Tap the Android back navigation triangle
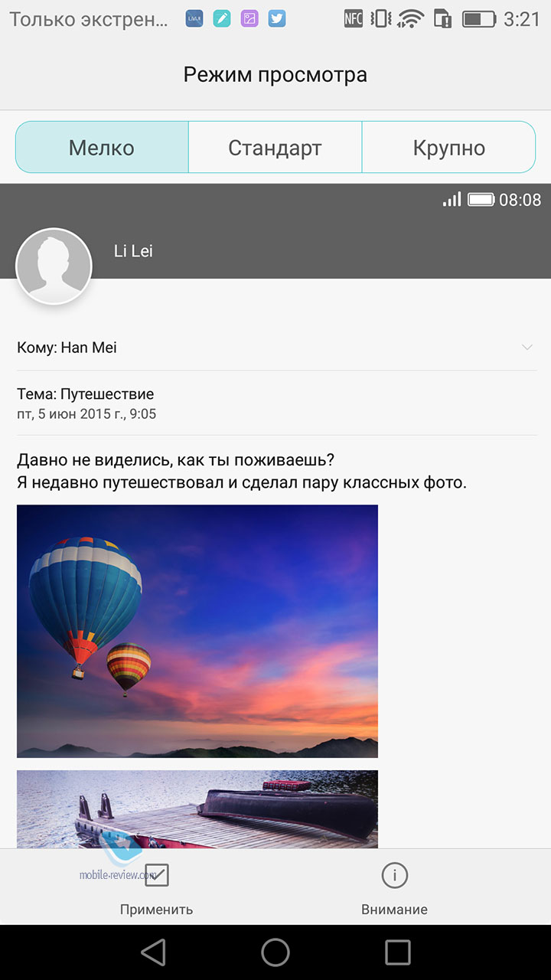 coord(153,952)
